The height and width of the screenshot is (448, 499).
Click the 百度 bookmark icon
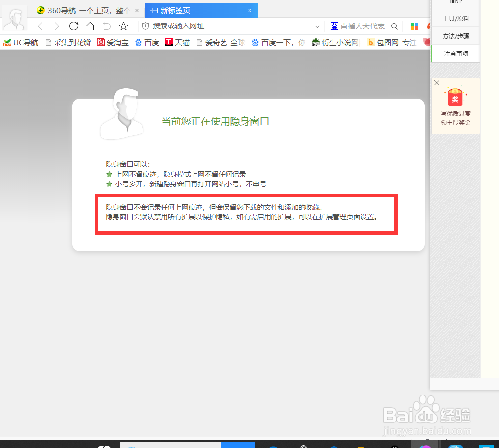coord(139,42)
